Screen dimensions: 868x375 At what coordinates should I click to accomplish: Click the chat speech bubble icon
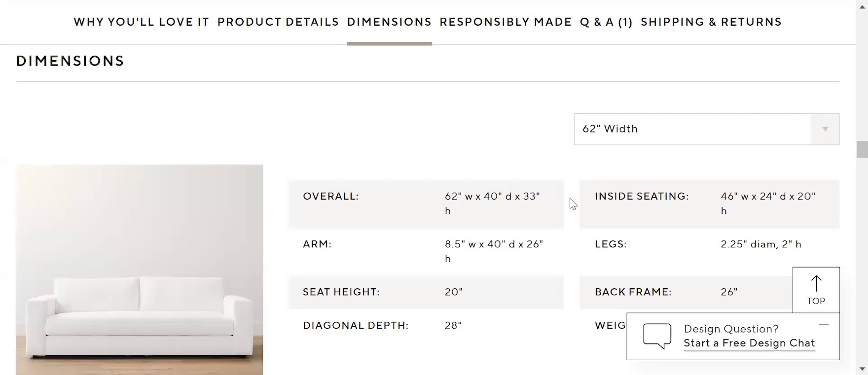[x=657, y=336]
